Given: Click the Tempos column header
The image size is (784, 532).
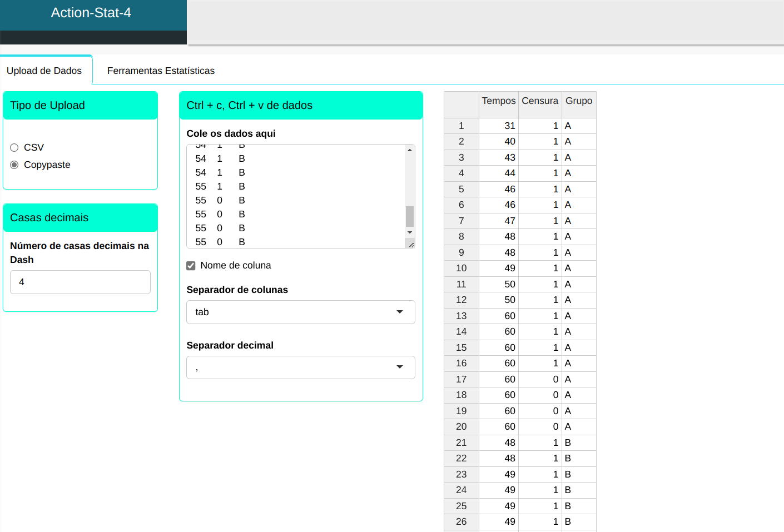Looking at the screenshot, I should coord(498,101).
